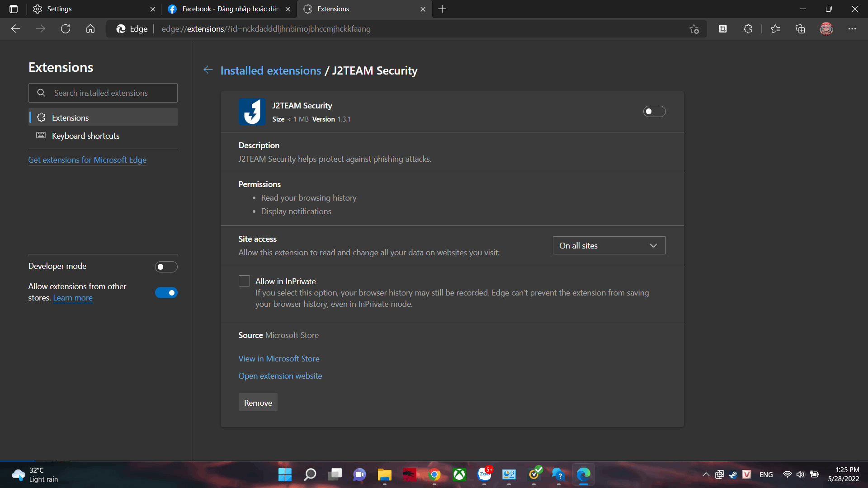Open the Settings and more ellipsis menu
The width and height of the screenshot is (868, 488).
(x=852, y=29)
